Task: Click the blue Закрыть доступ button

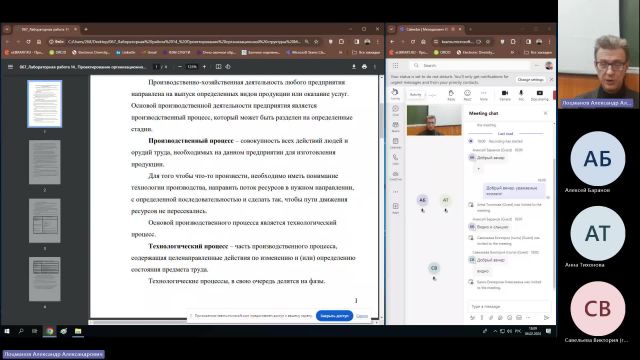Action: tap(334, 316)
